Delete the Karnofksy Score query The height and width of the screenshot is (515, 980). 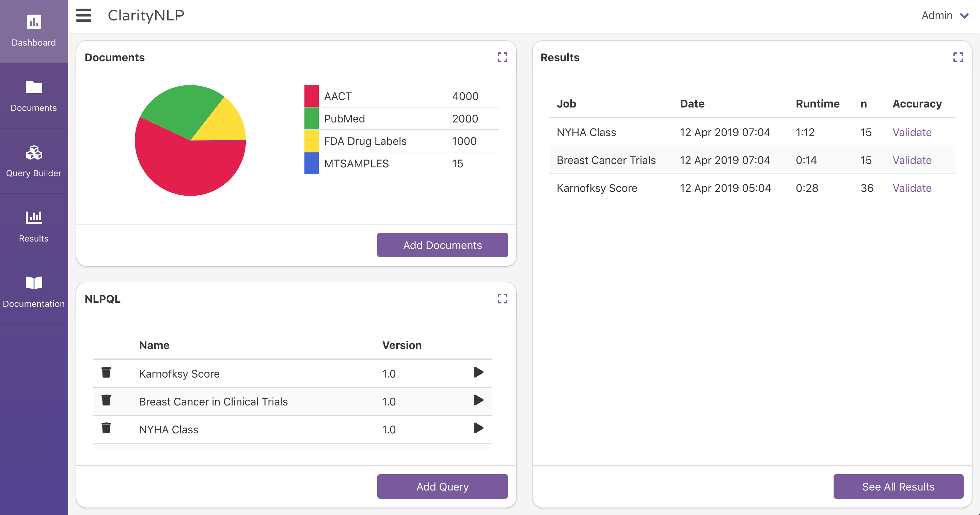click(106, 372)
